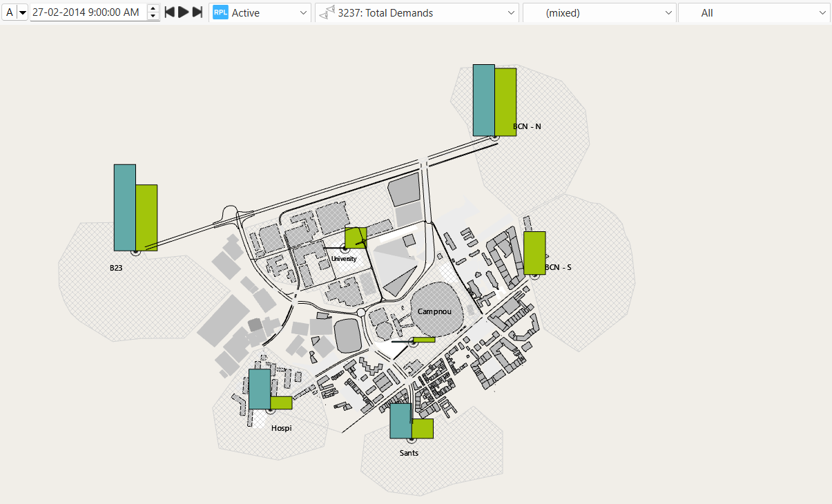Click the date and time input field
The width and height of the screenshot is (832, 504).
point(86,12)
